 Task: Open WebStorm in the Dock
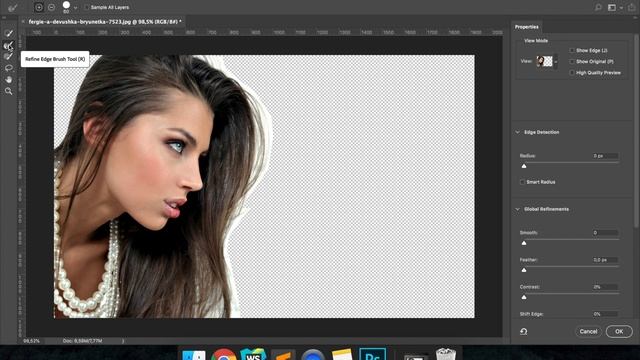coord(253,354)
